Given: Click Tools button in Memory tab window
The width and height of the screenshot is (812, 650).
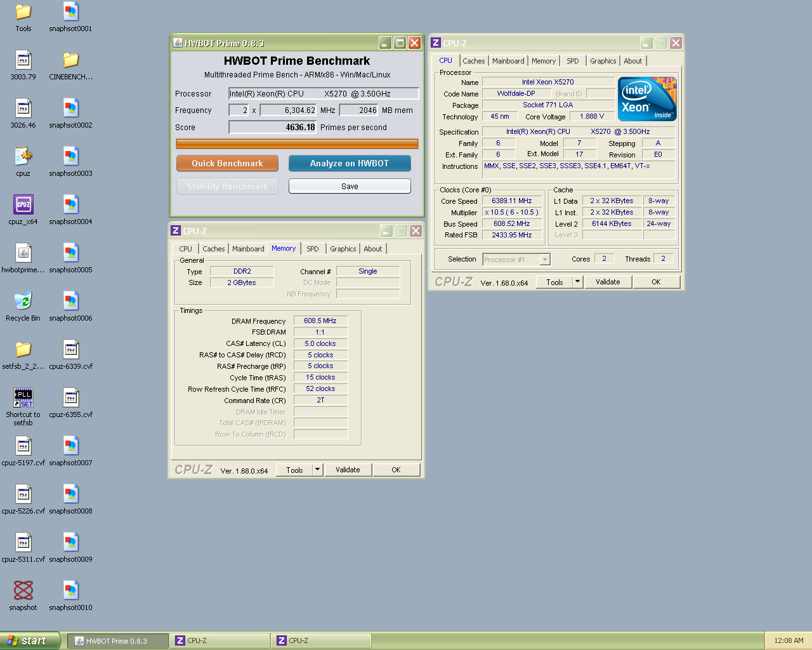Looking at the screenshot, I should (x=295, y=470).
